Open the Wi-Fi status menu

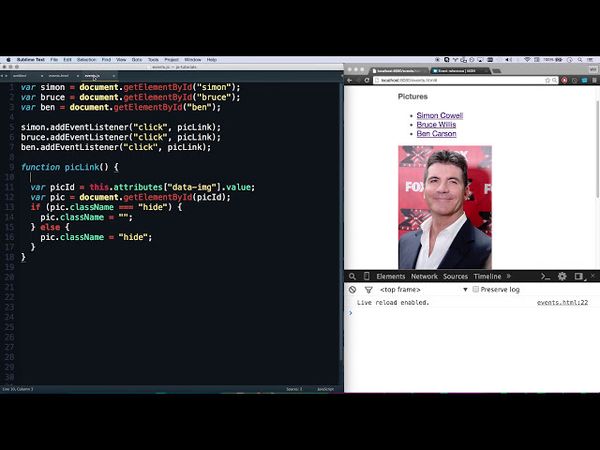[x=527, y=60]
